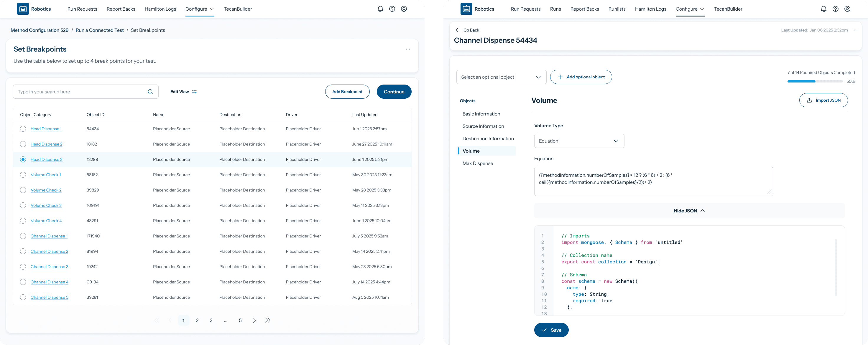
Task: Select the radio button for Volume Check 2
Action: [x=23, y=190]
